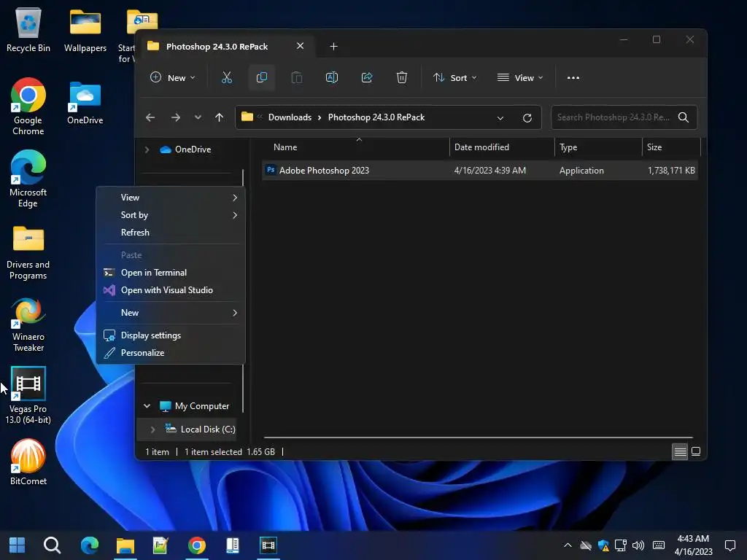Go forward with the right arrow button

click(x=176, y=117)
